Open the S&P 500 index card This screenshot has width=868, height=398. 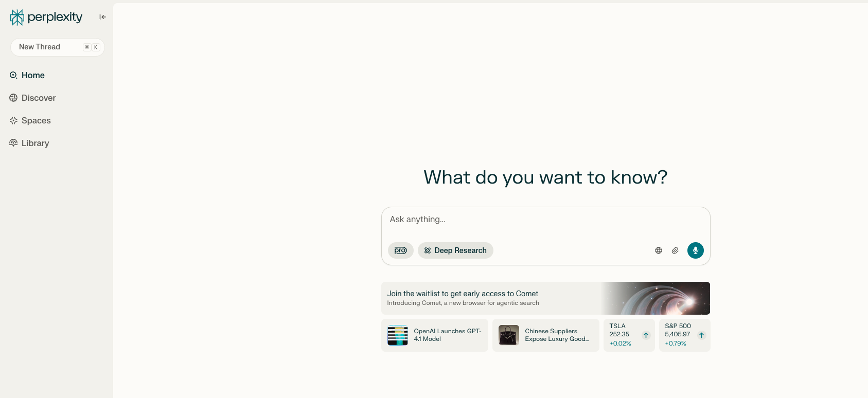tap(685, 335)
